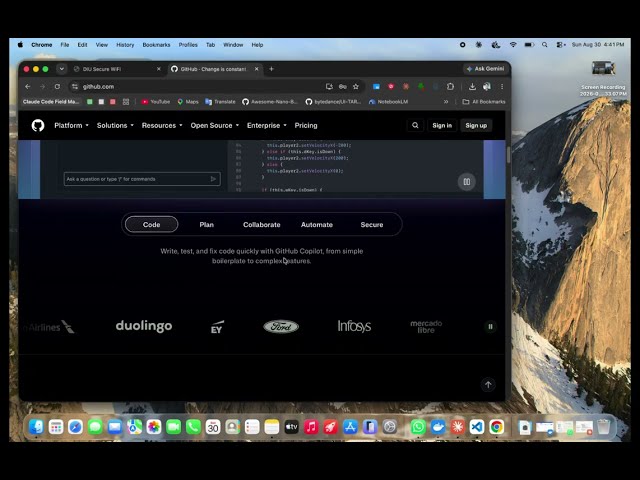Screen dimensions: 640x480
Task: Select the Collaborate feature tab
Action: coord(262,224)
